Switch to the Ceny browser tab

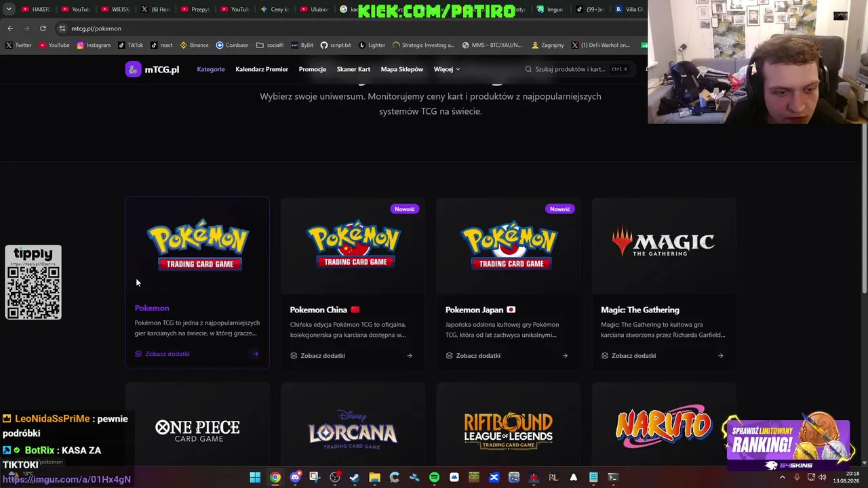pyautogui.click(x=275, y=9)
